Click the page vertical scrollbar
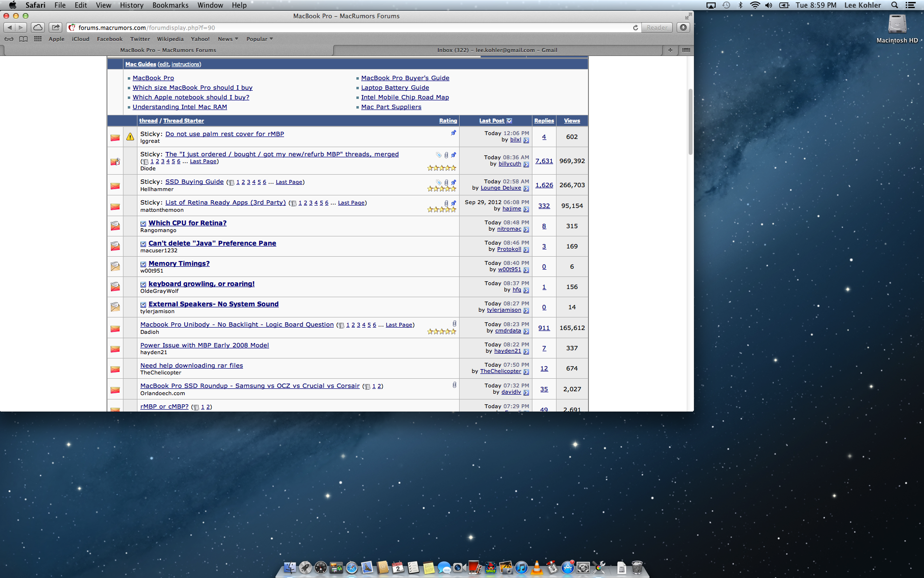 point(690,122)
